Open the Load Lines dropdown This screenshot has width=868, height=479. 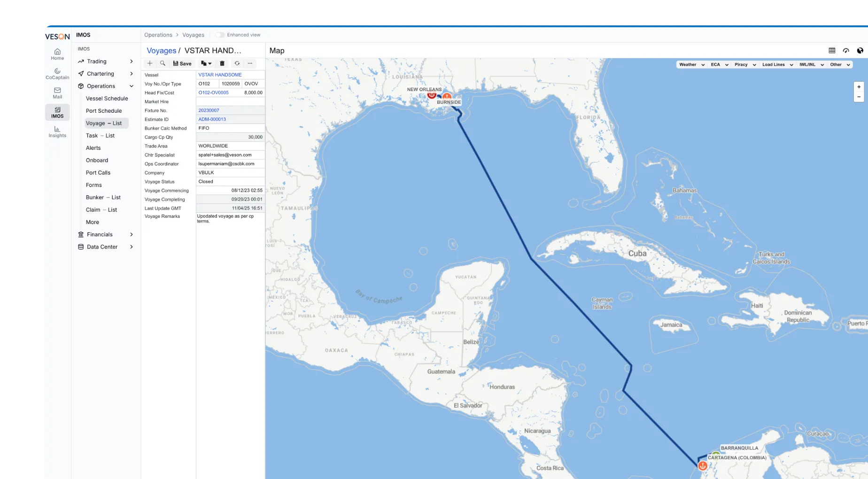pos(777,65)
